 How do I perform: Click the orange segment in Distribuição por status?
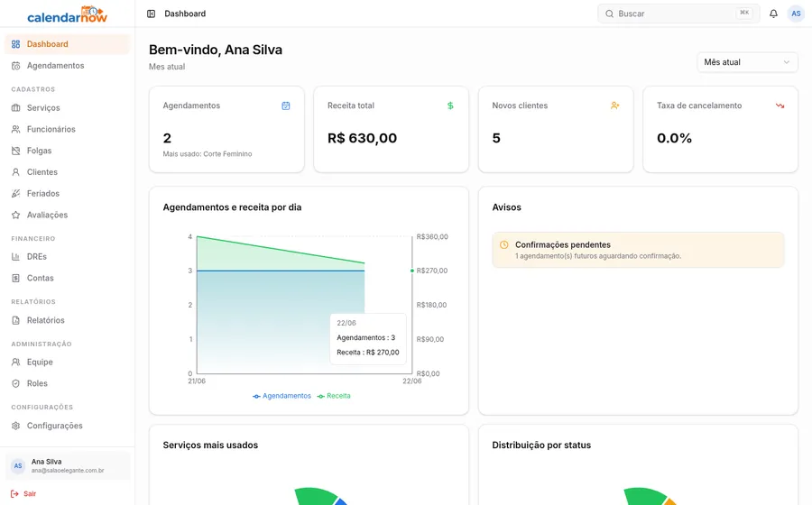point(670,502)
